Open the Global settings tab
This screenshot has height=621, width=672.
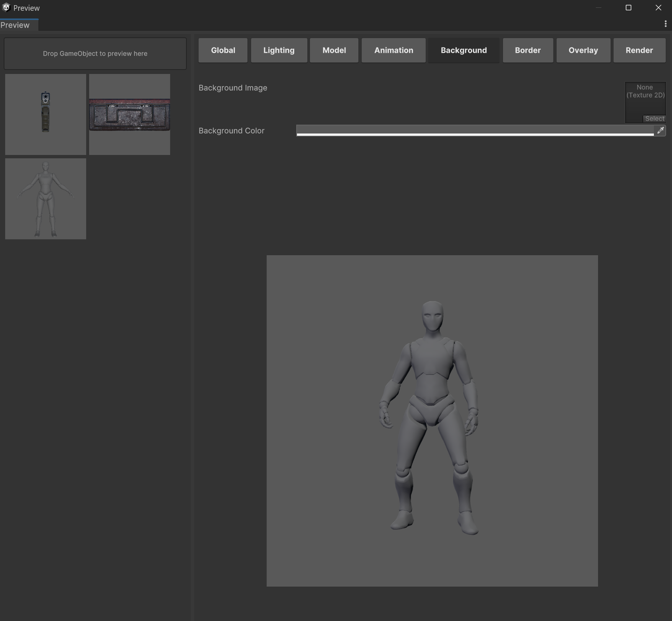tap(223, 50)
